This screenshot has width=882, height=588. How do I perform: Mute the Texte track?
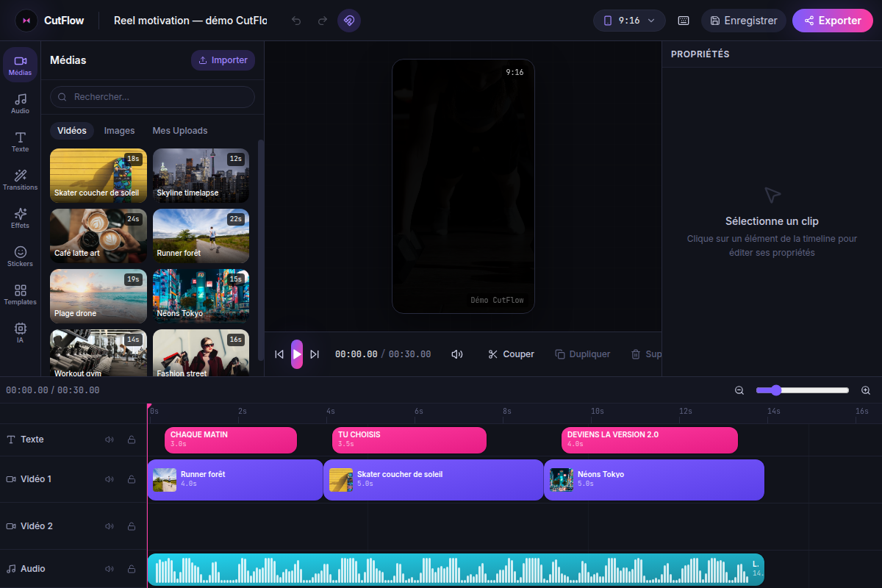pyautogui.click(x=110, y=440)
